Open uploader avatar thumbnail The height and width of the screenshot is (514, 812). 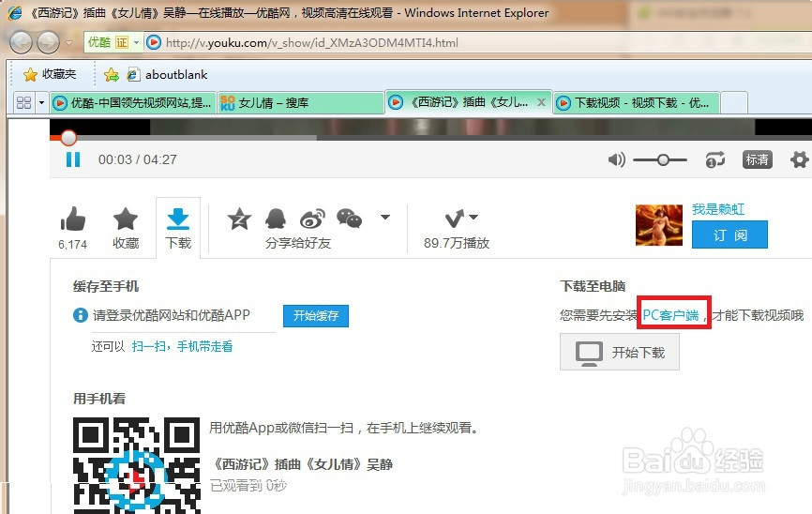(659, 225)
